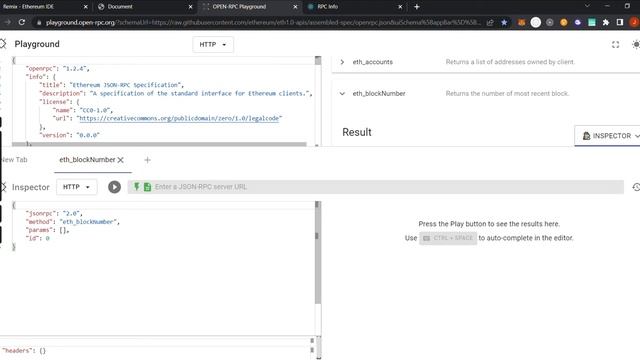The height and width of the screenshot is (360, 640).
Task: Click the OpenRPC Playground logo icon
Action: pos(3,44)
